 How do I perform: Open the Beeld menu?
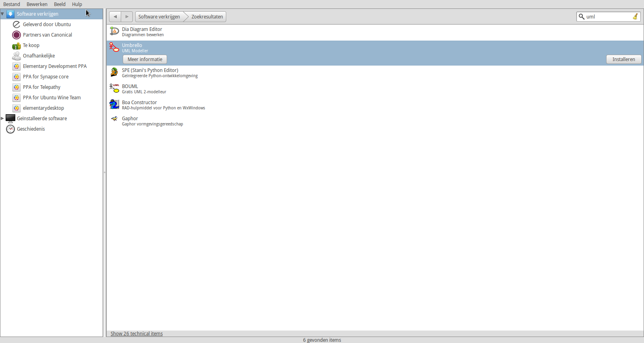(60, 4)
